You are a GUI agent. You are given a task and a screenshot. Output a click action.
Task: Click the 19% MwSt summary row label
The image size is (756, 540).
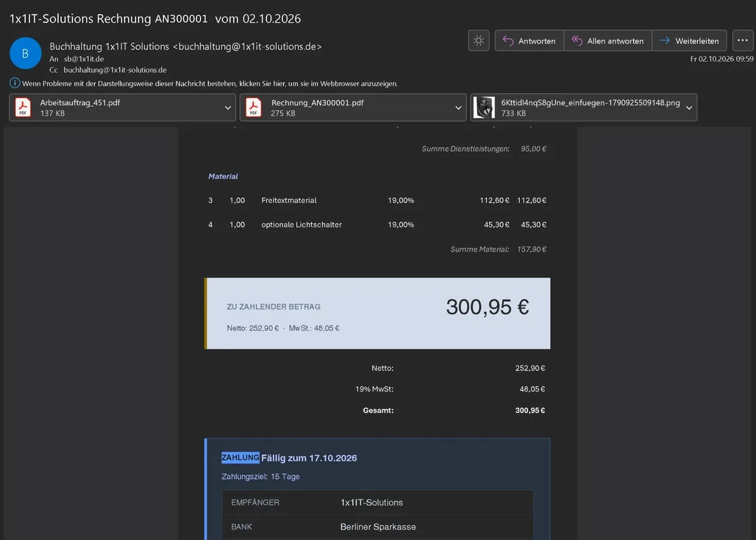click(374, 389)
